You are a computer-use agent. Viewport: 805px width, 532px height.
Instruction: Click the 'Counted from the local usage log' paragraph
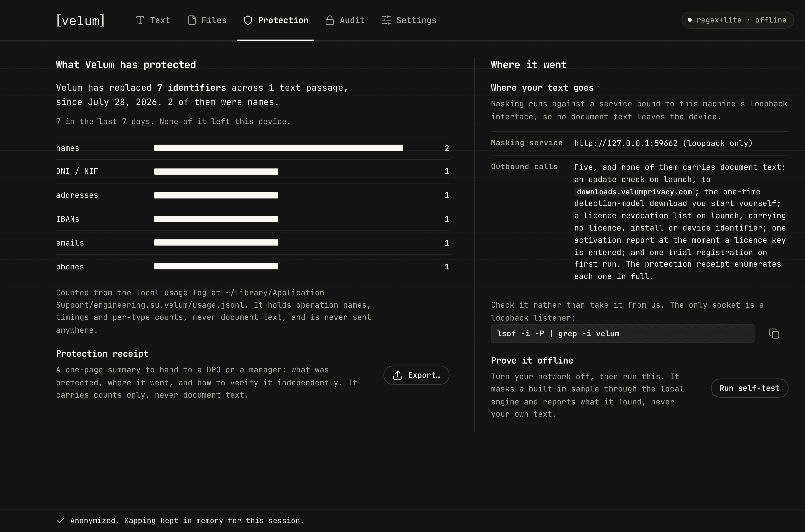pyautogui.click(x=214, y=311)
